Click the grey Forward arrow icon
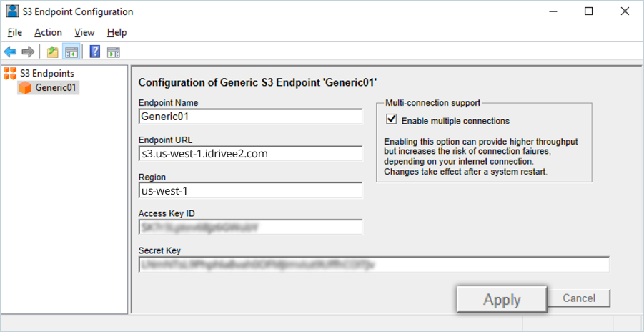 pos(28,52)
